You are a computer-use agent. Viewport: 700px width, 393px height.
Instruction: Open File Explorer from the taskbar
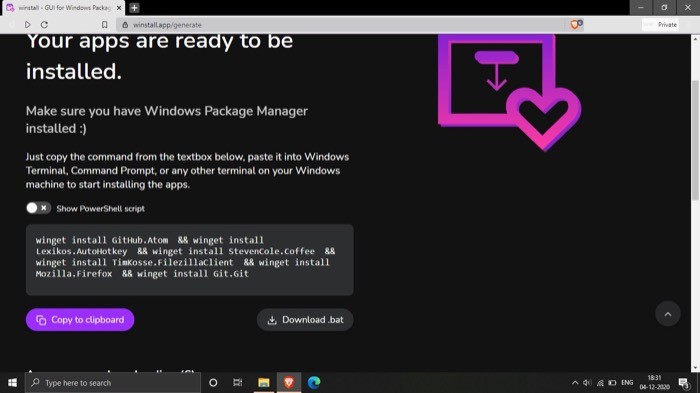tap(263, 383)
